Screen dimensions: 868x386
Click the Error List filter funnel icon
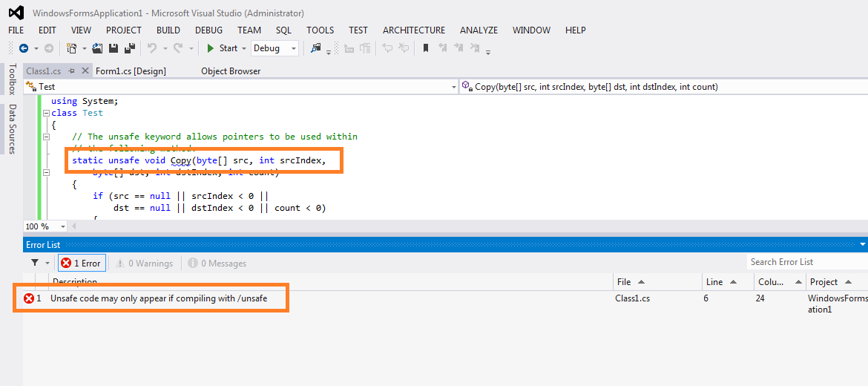pyautogui.click(x=35, y=263)
